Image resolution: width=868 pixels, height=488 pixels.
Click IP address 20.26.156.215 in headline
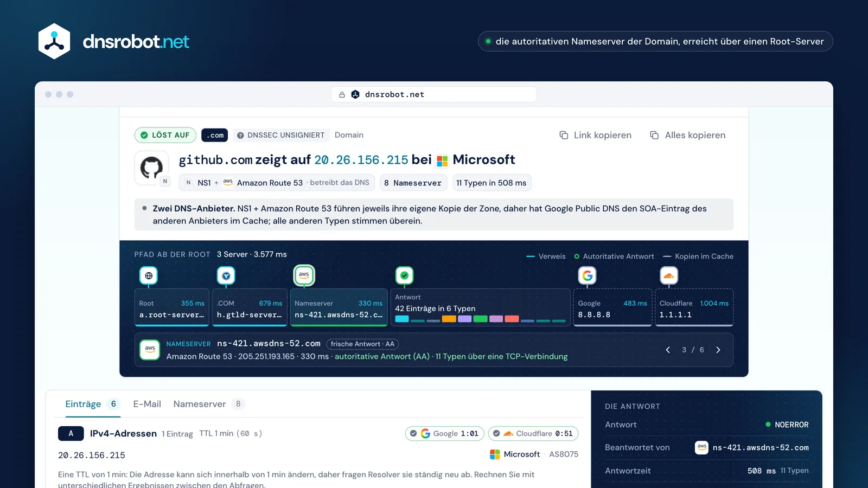click(361, 160)
